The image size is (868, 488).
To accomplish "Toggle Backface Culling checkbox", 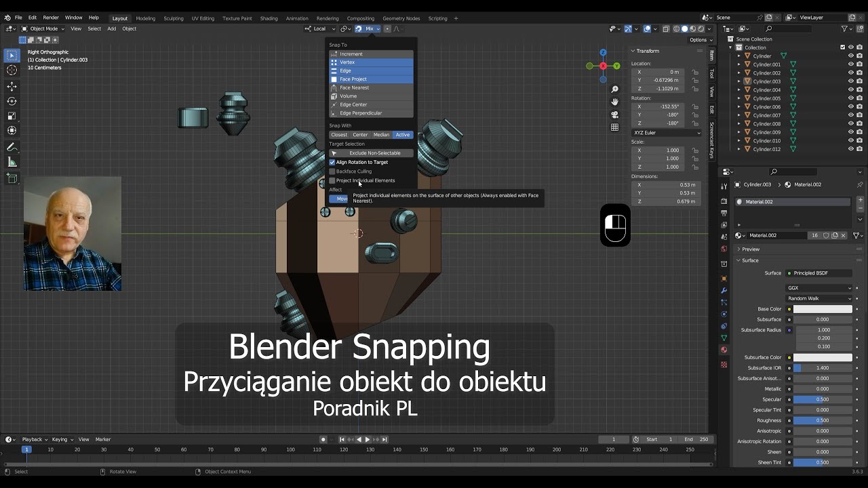I will [x=332, y=171].
